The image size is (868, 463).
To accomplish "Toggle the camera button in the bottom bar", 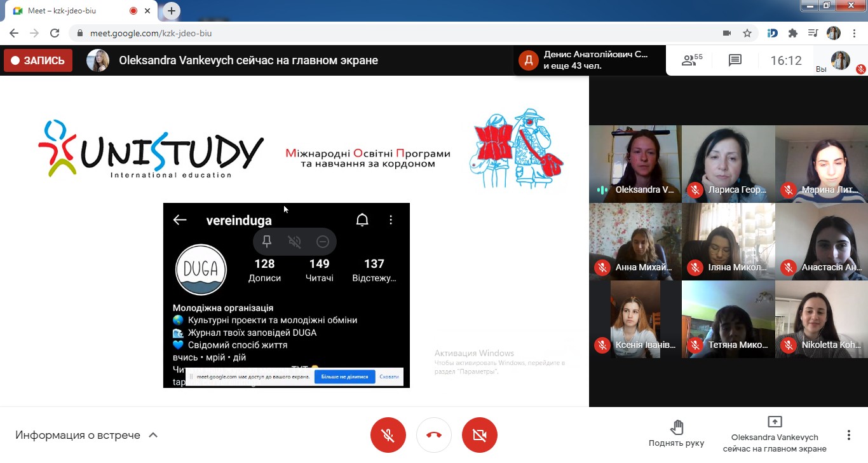I will pos(480,435).
